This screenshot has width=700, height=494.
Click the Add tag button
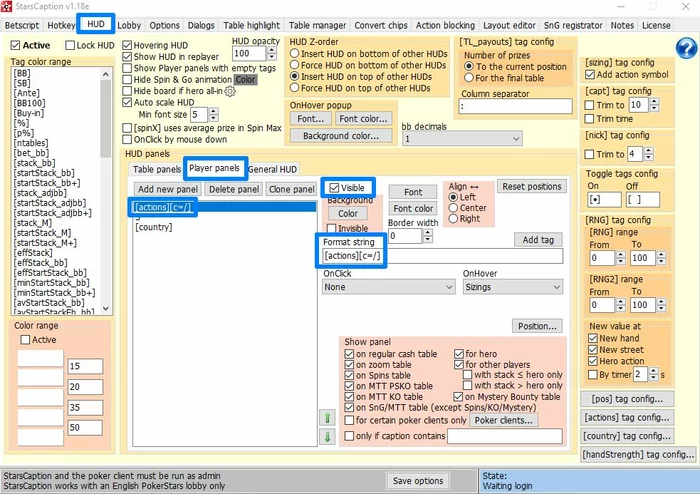pos(538,240)
